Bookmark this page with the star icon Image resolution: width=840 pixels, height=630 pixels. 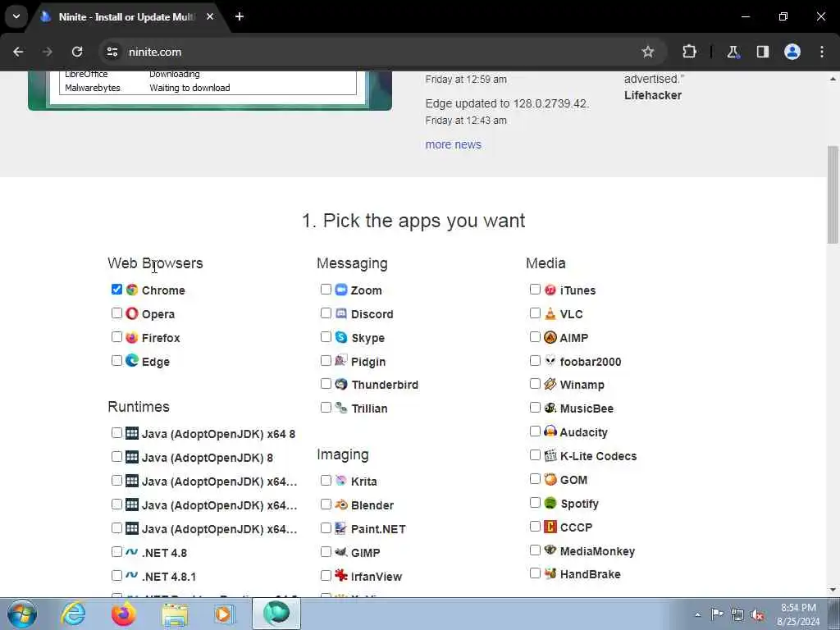(648, 52)
